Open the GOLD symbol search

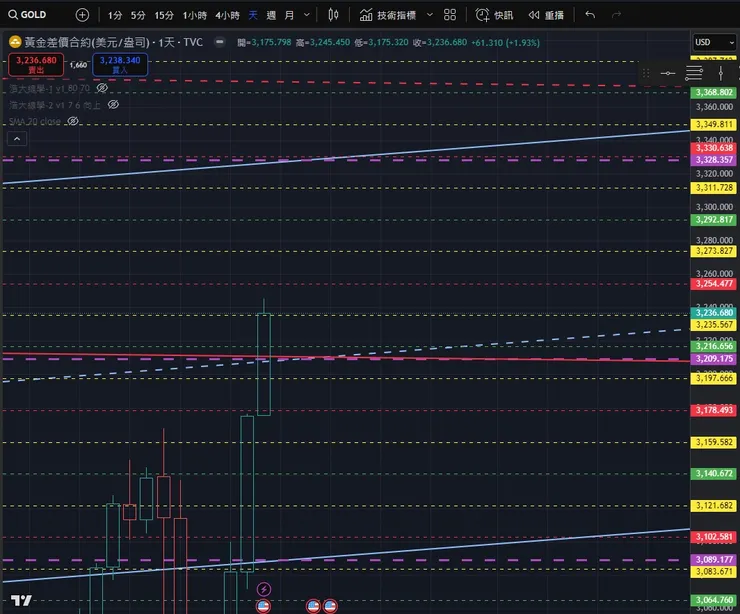28,15
